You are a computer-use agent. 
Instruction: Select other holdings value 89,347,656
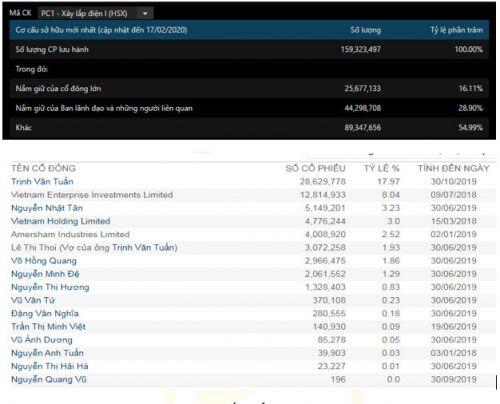click(363, 127)
